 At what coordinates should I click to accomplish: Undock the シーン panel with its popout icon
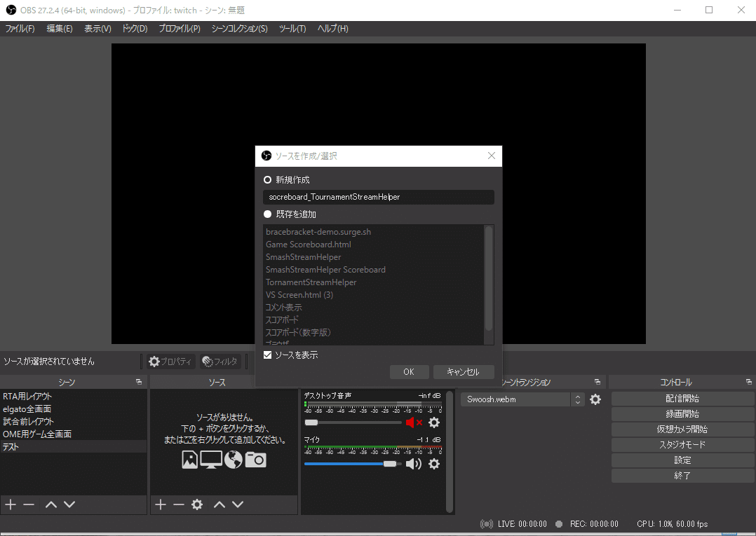coord(139,382)
